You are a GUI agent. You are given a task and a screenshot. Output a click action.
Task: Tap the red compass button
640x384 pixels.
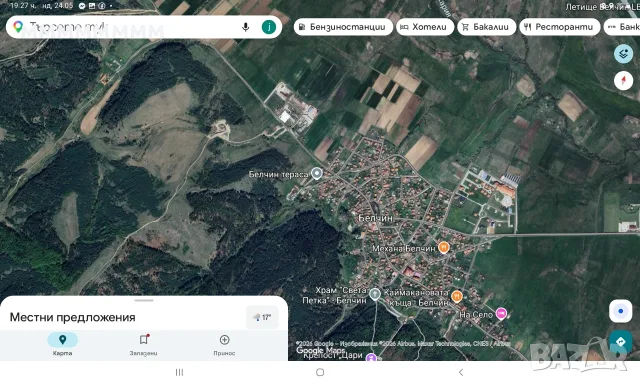click(623, 80)
